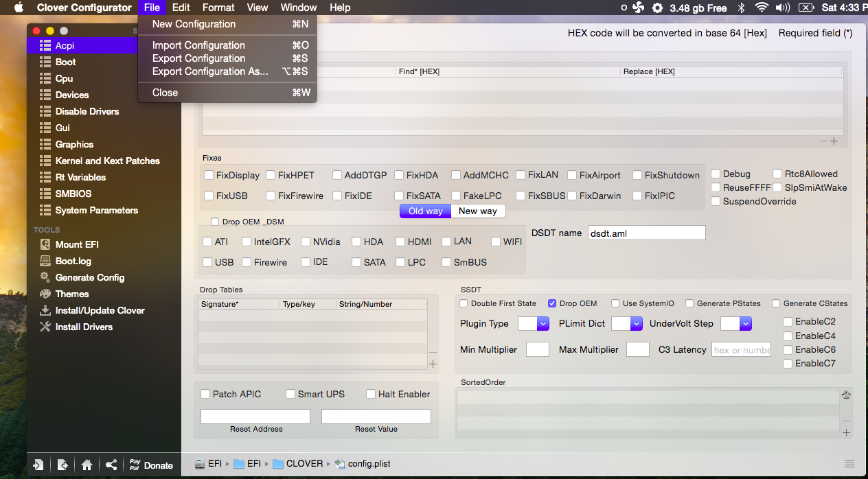The height and width of the screenshot is (479, 868).
Task: Choose Export Configuration As... menu item
Action: click(227, 71)
